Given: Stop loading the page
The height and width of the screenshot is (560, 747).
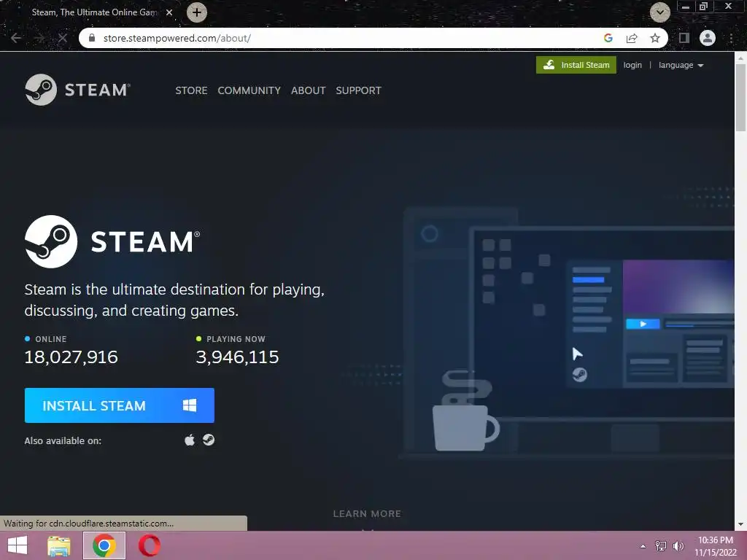Looking at the screenshot, I should [x=63, y=38].
